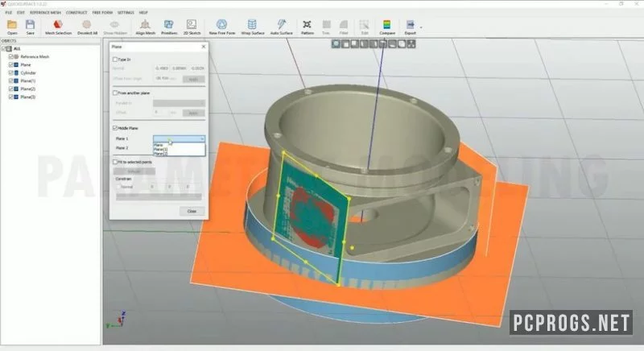Click the round lens icon in viewport toolbar
The image size is (644, 351).
point(336,43)
